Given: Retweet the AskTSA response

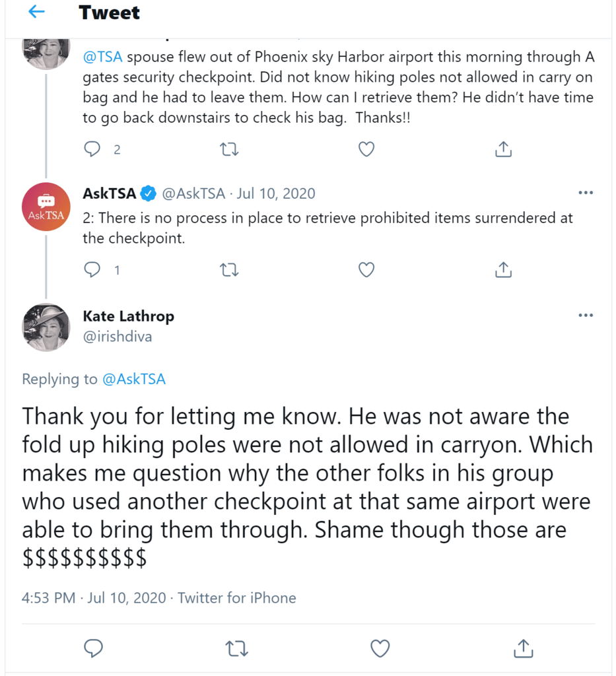Looking at the screenshot, I should click(x=229, y=270).
